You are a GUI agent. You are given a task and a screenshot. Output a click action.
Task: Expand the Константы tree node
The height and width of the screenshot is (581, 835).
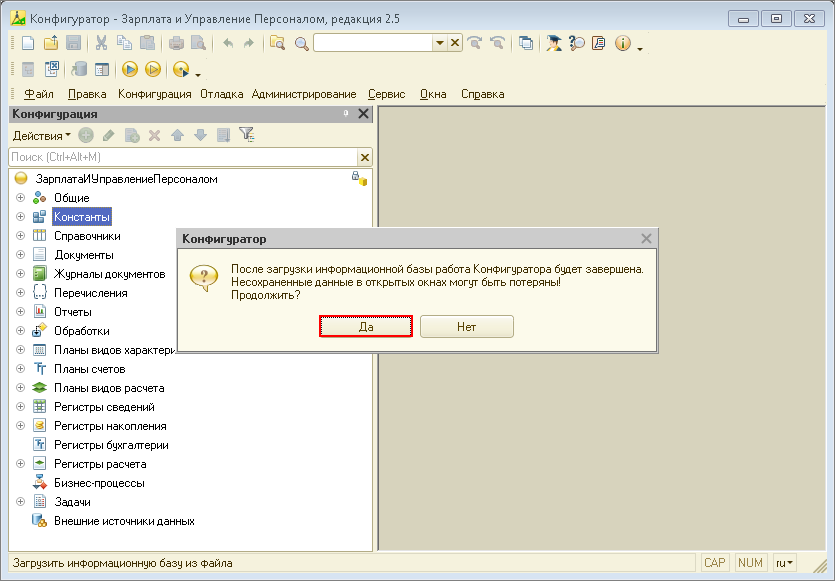[20, 217]
